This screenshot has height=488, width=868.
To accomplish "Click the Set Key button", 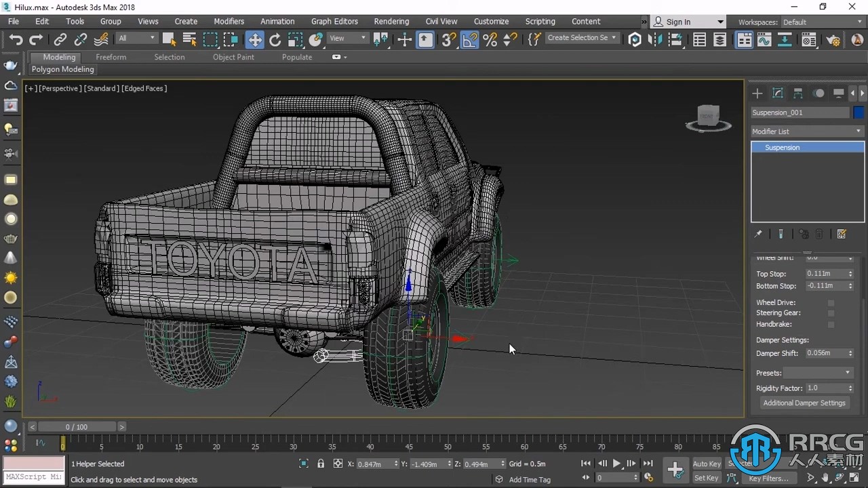I will pos(706,478).
